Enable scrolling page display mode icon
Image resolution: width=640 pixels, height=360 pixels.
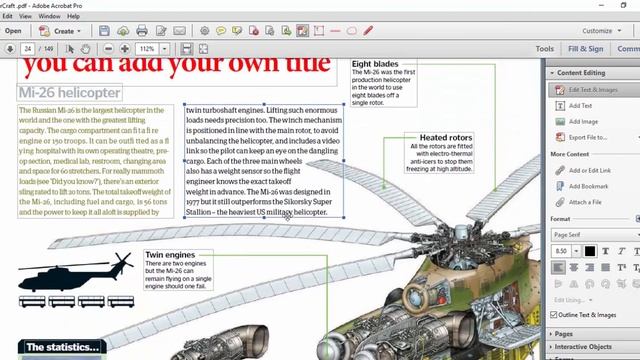(x=187, y=49)
